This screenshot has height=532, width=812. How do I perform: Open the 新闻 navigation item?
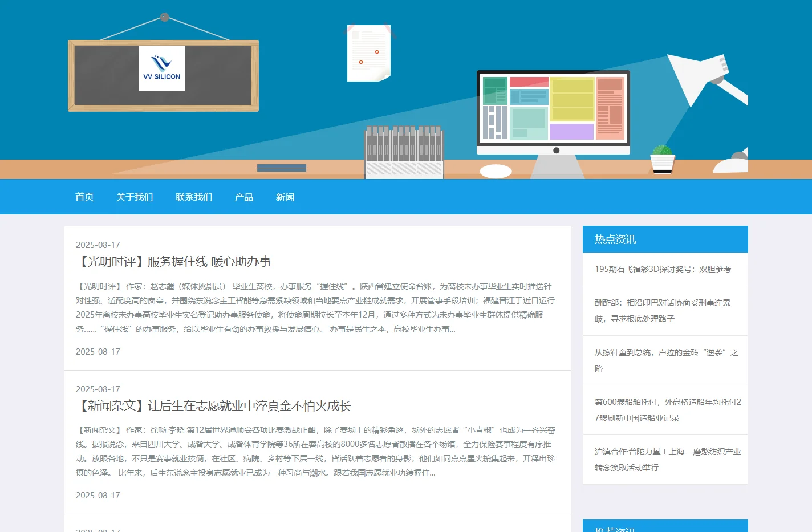tap(285, 197)
